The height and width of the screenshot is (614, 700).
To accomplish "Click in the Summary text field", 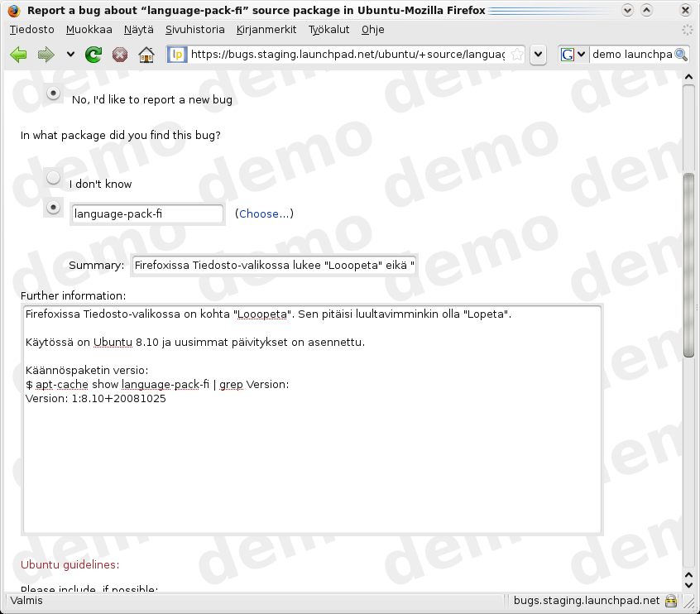I will (x=274, y=266).
